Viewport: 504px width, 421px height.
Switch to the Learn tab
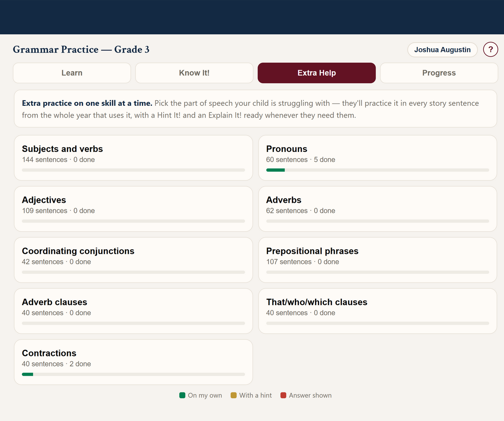(x=72, y=73)
